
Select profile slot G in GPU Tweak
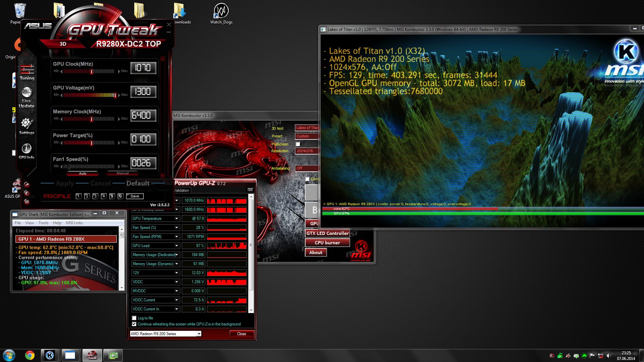(x=120, y=196)
